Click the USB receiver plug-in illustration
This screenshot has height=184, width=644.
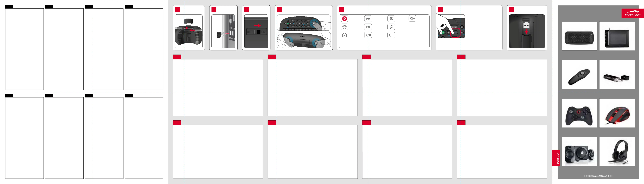click(223, 31)
